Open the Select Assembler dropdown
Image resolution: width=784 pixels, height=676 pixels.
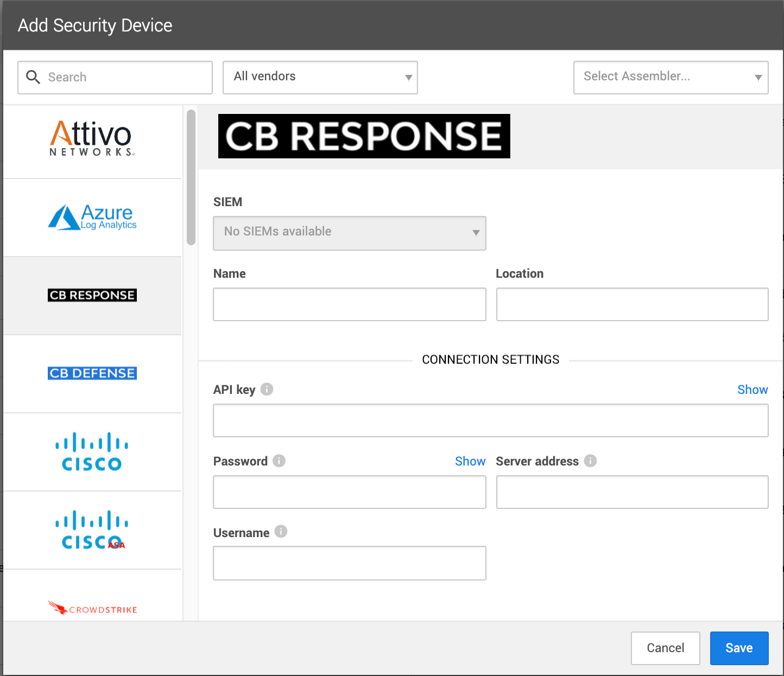671,78
